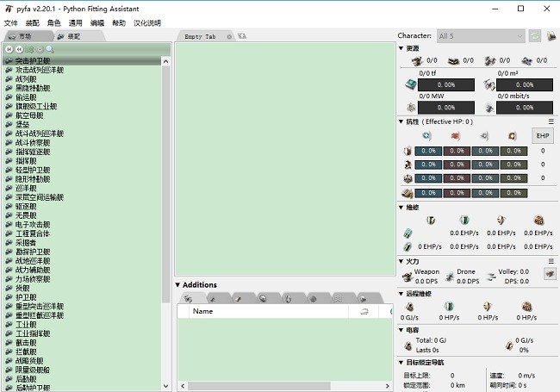Click the refresh character skills icon
560x392 pixels.
535,36
